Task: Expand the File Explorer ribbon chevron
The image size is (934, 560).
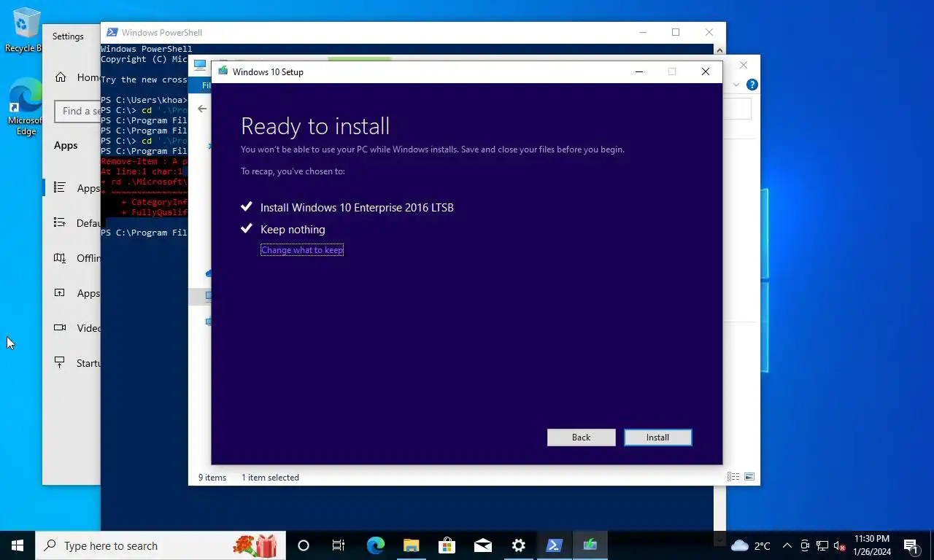Action: coord(736,85)
